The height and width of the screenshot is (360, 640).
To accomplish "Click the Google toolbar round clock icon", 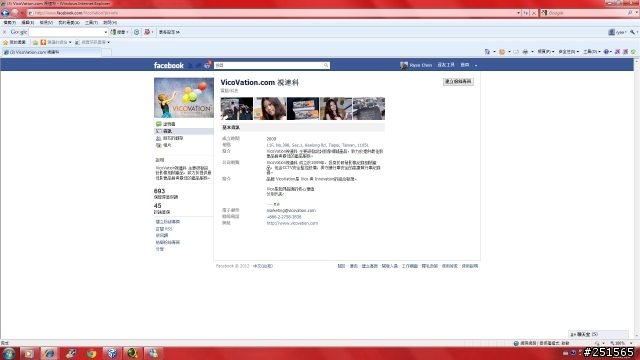I will point(136,32).
